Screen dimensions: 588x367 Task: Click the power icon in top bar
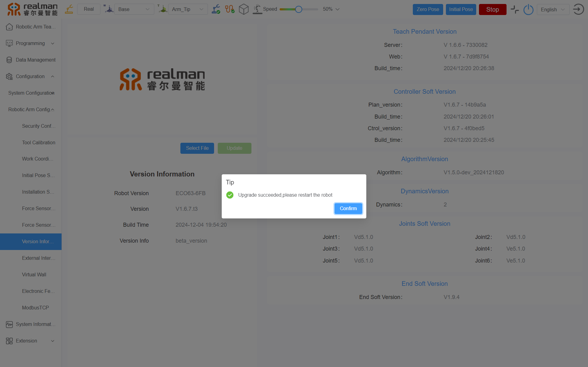[x=528, y=9]
